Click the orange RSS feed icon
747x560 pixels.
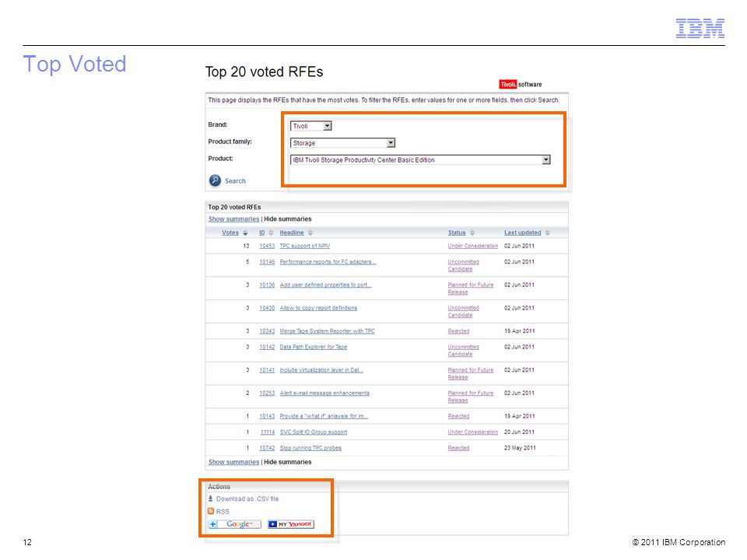(x=211, y=511)
